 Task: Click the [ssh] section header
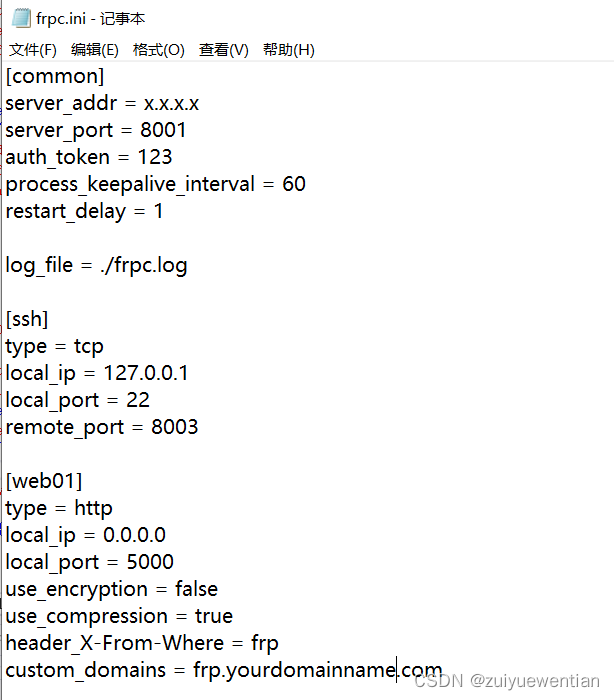point(27,319)
